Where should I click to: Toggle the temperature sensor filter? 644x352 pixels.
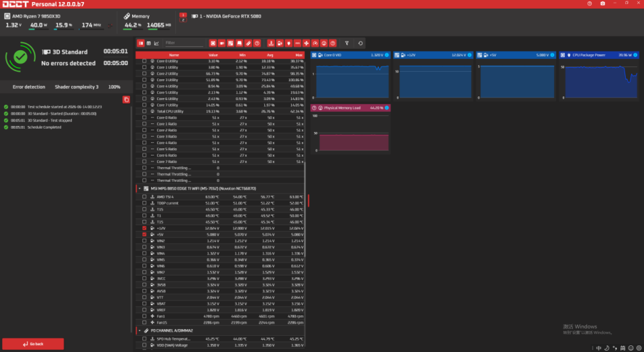click(x=271, y=43)
